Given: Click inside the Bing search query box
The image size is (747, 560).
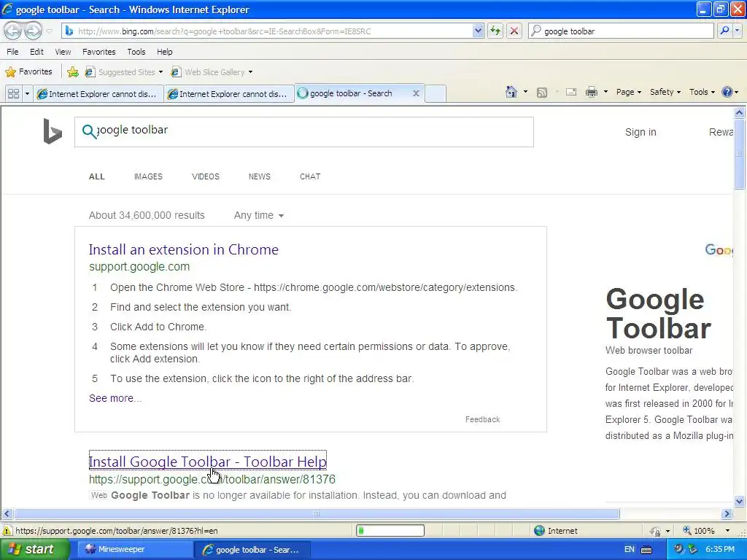Looking at the screenshot, I should tap(304, 132).
